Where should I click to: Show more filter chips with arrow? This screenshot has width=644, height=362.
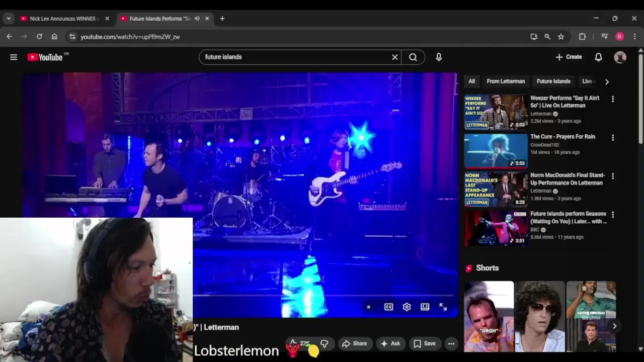coord(607,81)
